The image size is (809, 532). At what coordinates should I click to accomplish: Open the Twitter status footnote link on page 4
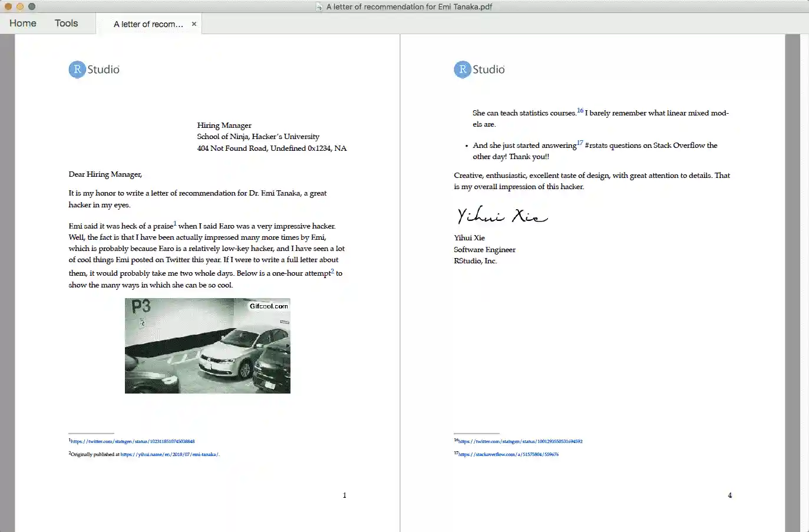519,441
